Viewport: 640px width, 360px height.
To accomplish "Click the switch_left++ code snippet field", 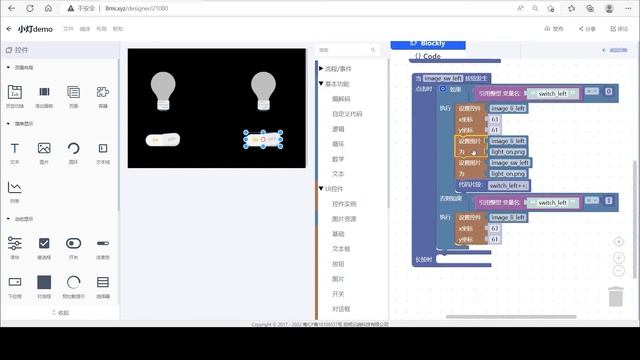I will coord(508,186).
